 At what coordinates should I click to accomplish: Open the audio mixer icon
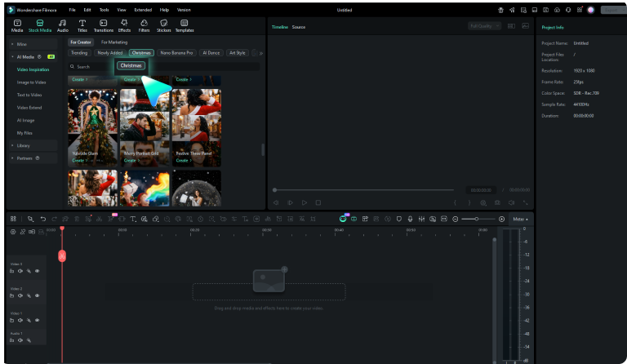point(421,219)
